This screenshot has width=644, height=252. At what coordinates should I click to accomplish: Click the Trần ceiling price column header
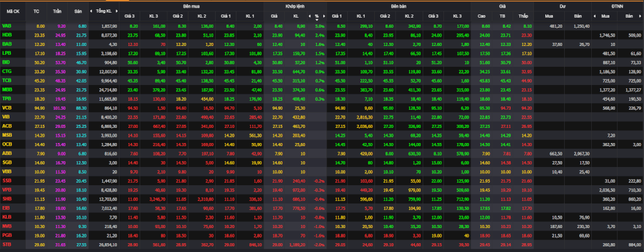(x=57, y=11)
